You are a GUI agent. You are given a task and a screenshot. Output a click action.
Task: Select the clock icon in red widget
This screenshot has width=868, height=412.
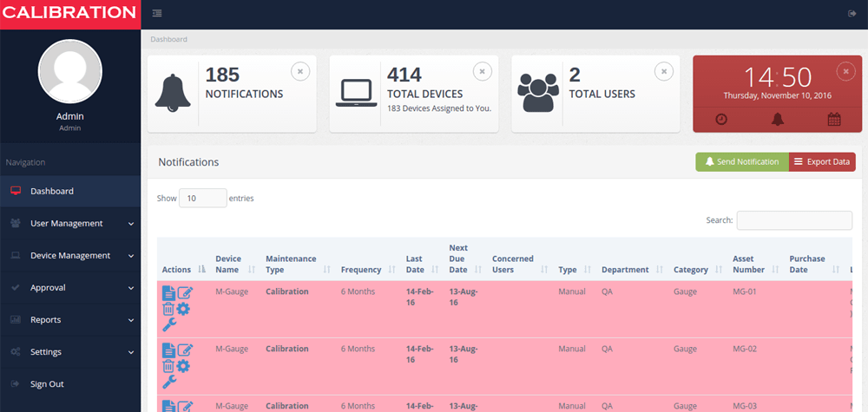721,119
